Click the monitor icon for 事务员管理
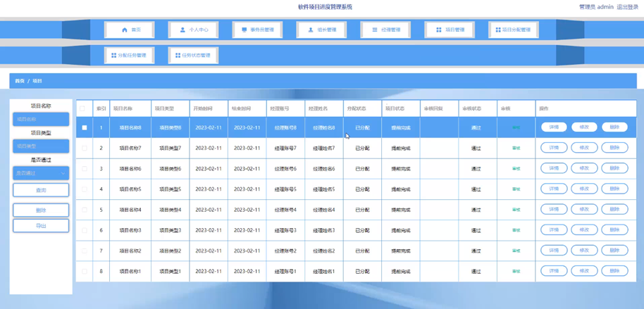 pyautogui.click(x=244, y=30)
